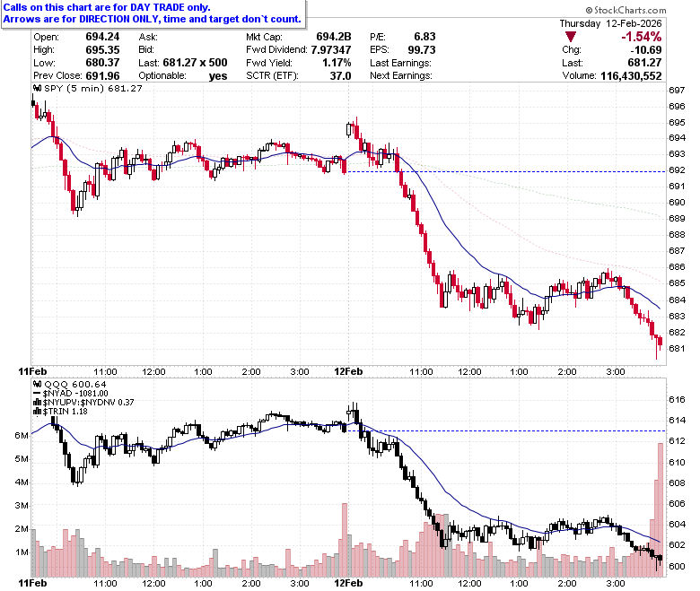
Task: Click the tallest volume bar at session close
Action: click(x=661, y=509)
